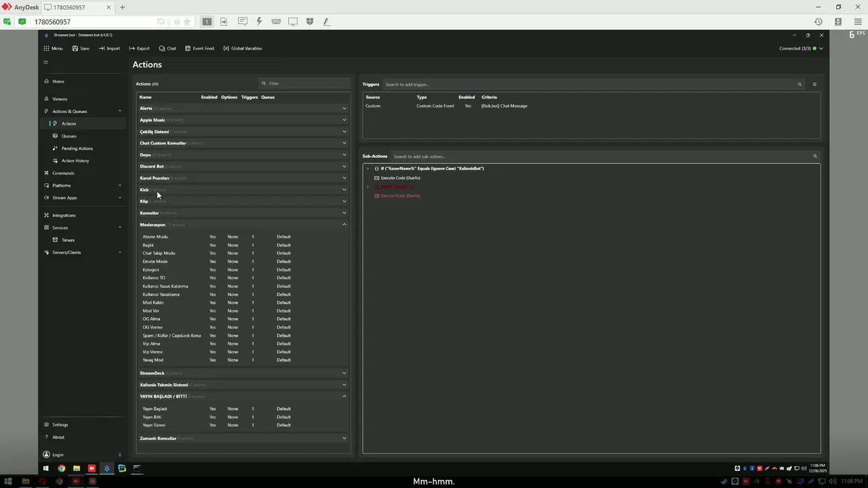Go to Home in the sidebar

58,81
